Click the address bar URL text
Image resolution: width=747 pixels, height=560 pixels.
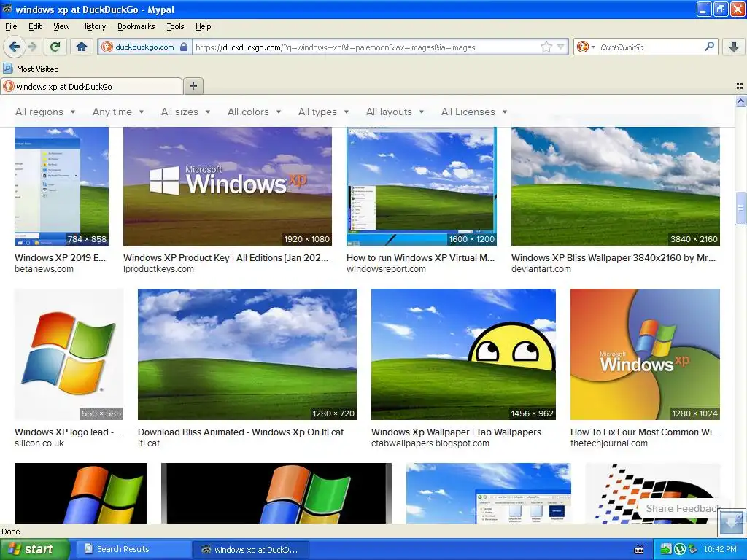[335, 47]
